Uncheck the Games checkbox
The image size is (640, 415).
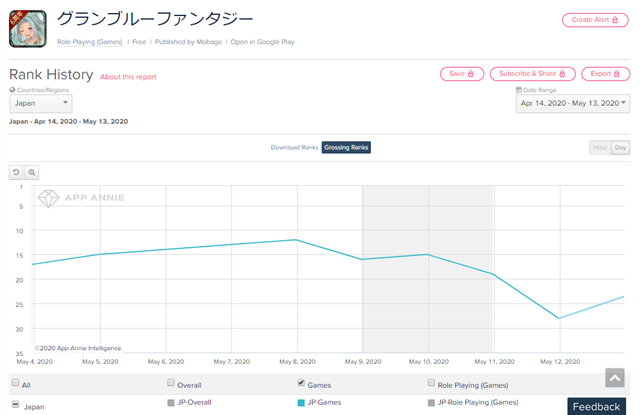pyautogui.click(x=301, y=383)
